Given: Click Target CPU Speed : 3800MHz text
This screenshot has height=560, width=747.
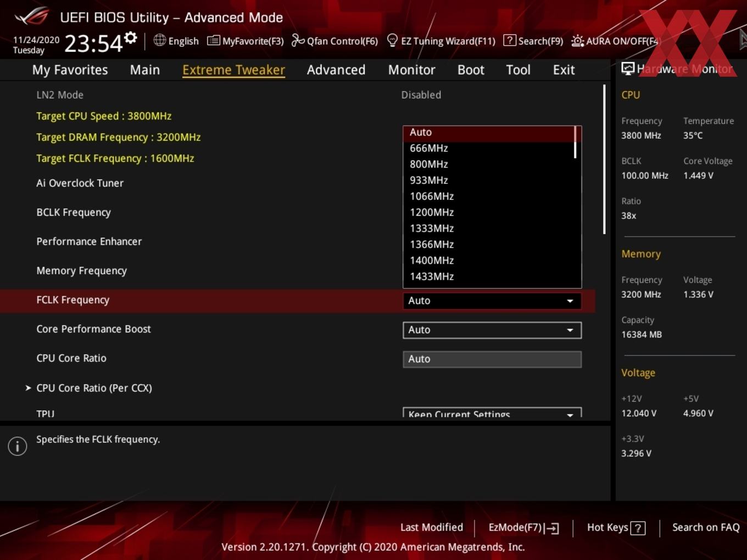Looking at the screenshot, I should point(104,116).
